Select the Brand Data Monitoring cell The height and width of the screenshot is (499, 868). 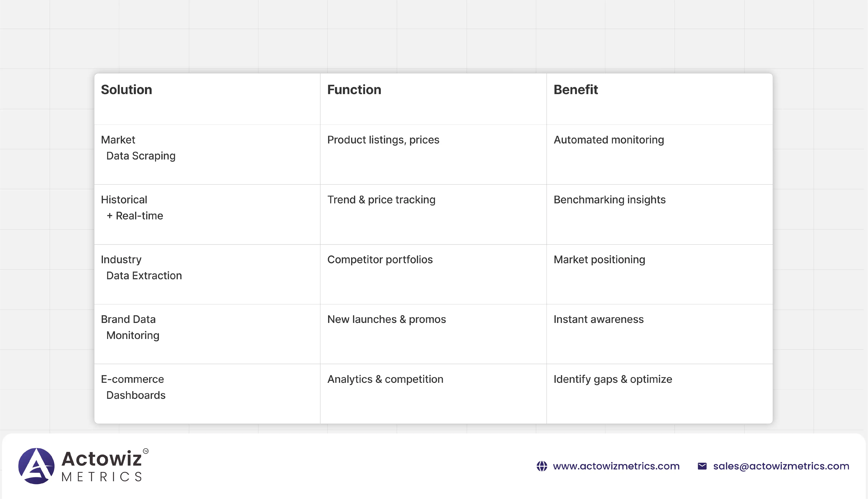tap(130, 327)
